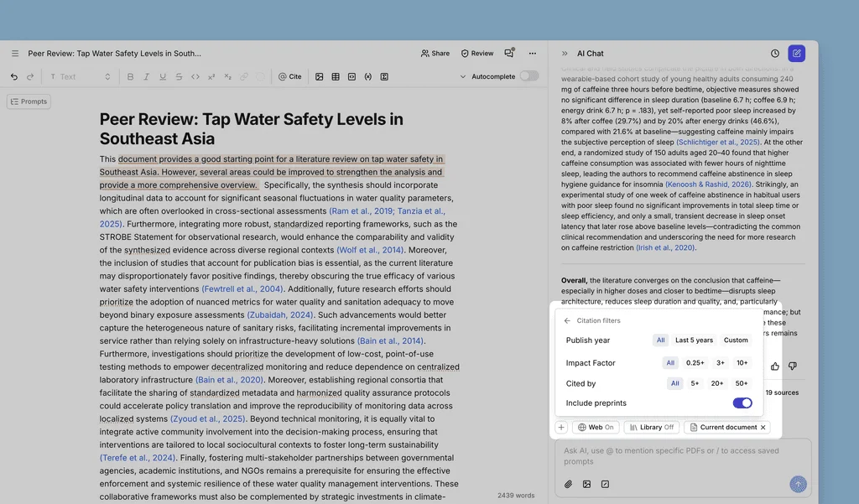
Task: Click the Cite button
Action: pyautogui.click(x=289, y=76)
